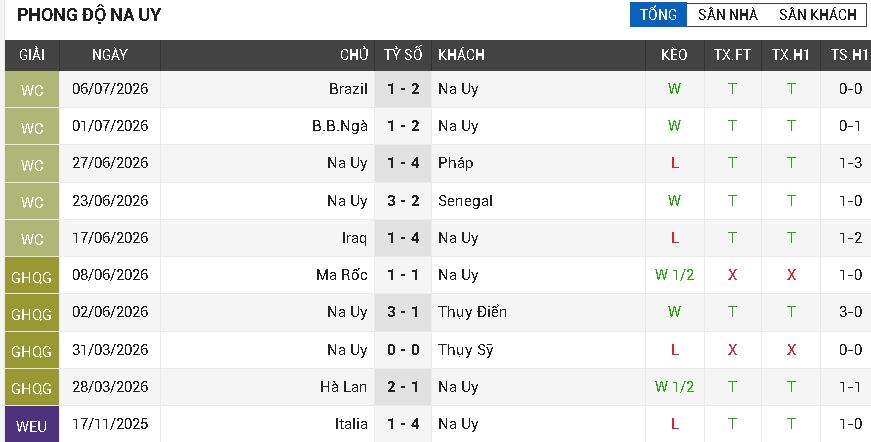871x442 pixels.
Task: Open the SÂN KHÁCH tab
Action: tap(818, 14)
